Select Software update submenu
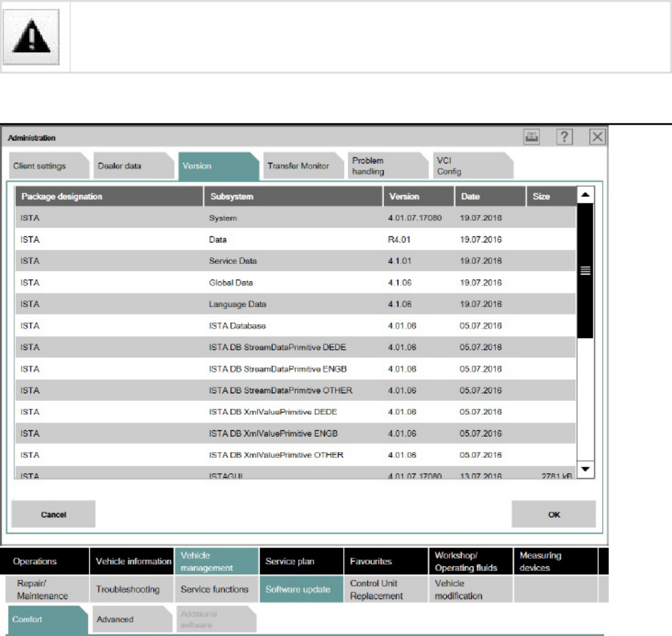This screenshot has width=672, height=636. tap(301, 589)
